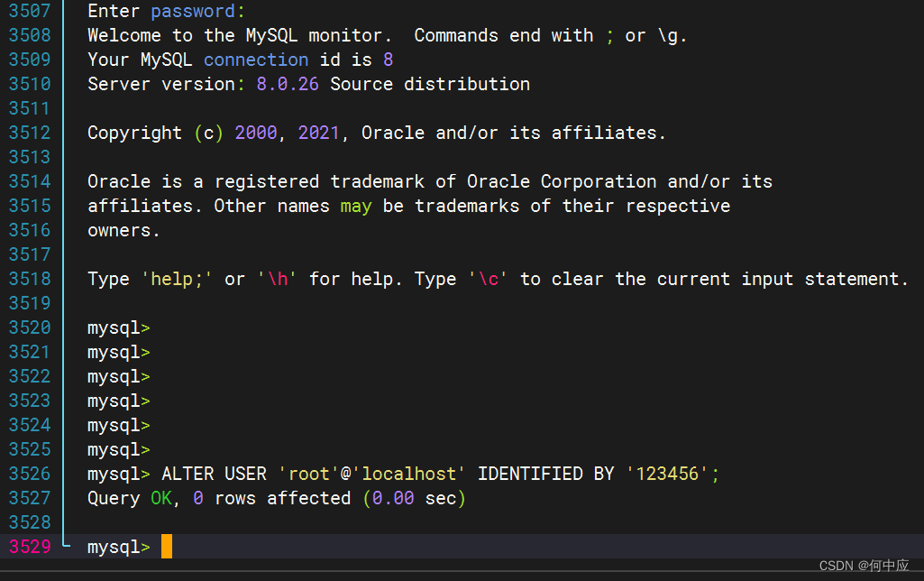Click the year 2000 in the copyright line
Image resolution: width=924 pixels, height=581 pixels.
tap(256, 133)
